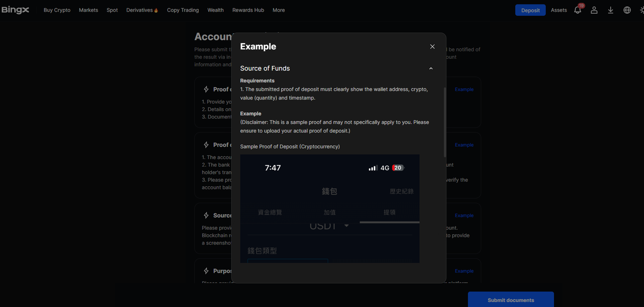The height and width of the screenshot is (307, 644).
Task: Toggle the light/dark theme icon
Action: pos(641,10)
